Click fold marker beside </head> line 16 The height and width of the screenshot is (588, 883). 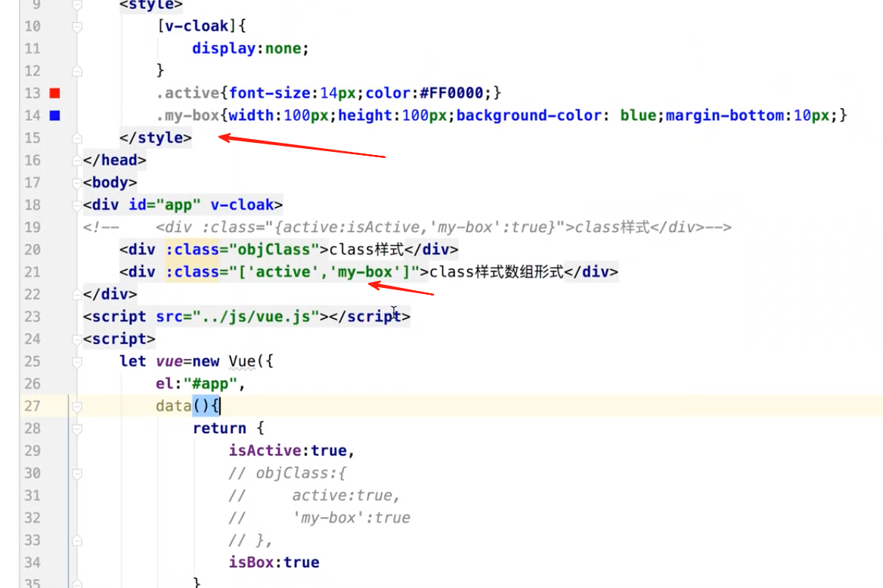pos(77,160)
